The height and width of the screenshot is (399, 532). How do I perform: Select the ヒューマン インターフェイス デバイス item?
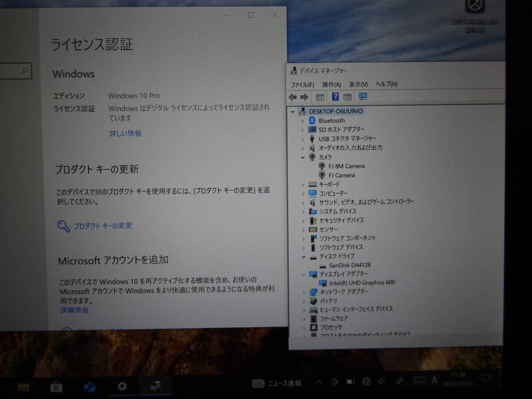click(357, 309)
